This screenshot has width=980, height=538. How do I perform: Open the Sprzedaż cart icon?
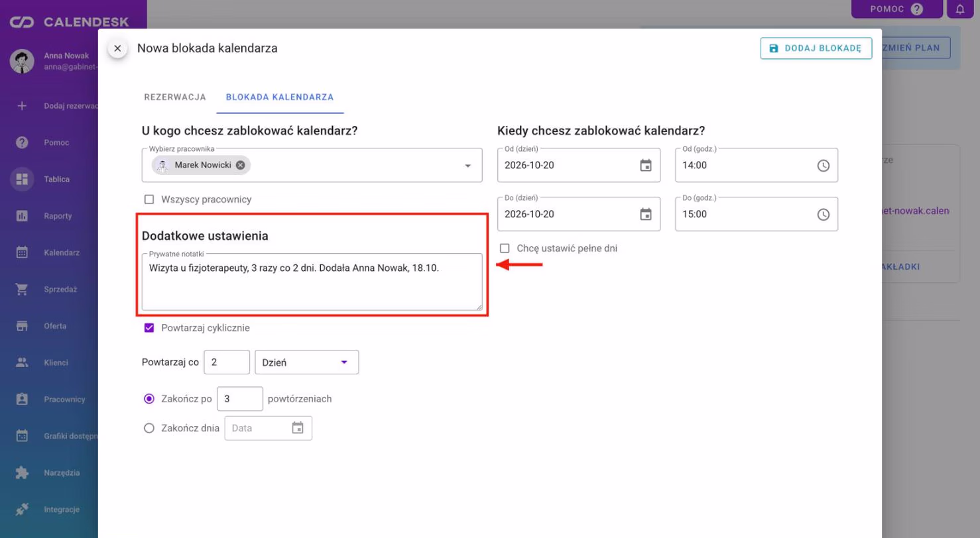[x=22, y=289]
